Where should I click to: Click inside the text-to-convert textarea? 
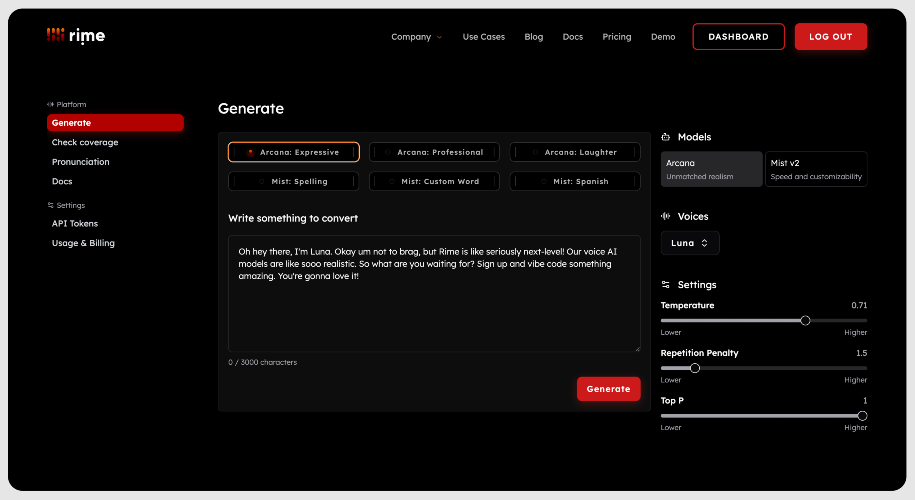tap(434, 293)
